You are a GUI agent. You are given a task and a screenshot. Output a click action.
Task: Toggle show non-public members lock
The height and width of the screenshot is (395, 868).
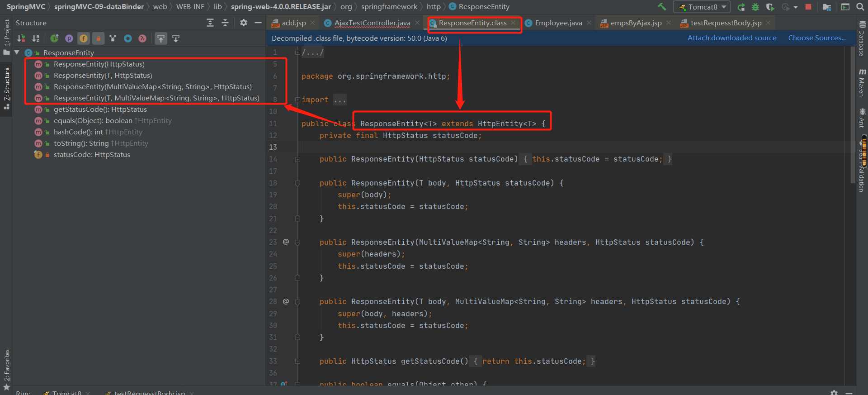[98, 38]
